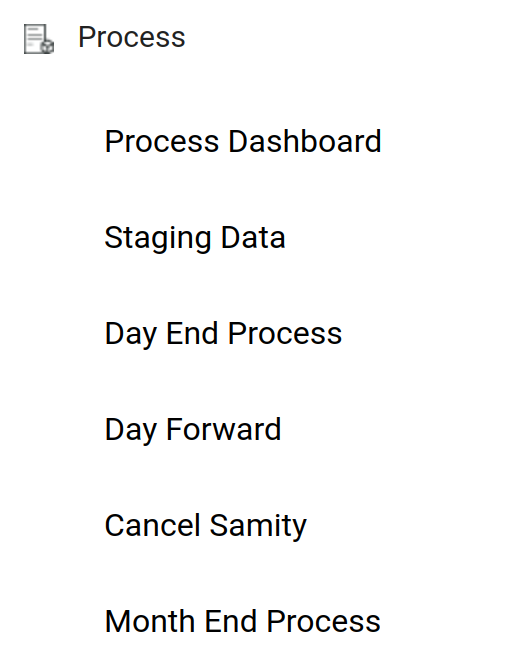Choose the last item, Month End Process
519x665 pixels.
(x=243, y=621)
